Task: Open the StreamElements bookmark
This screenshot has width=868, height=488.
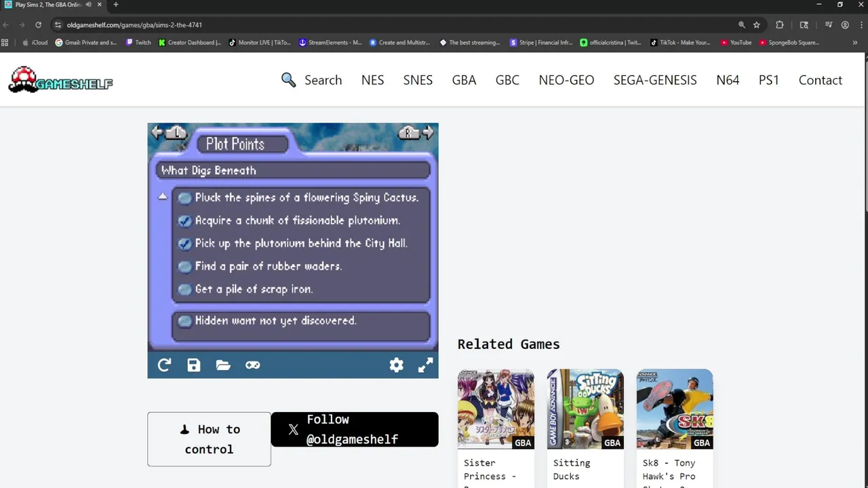Action: click(330, 43)
